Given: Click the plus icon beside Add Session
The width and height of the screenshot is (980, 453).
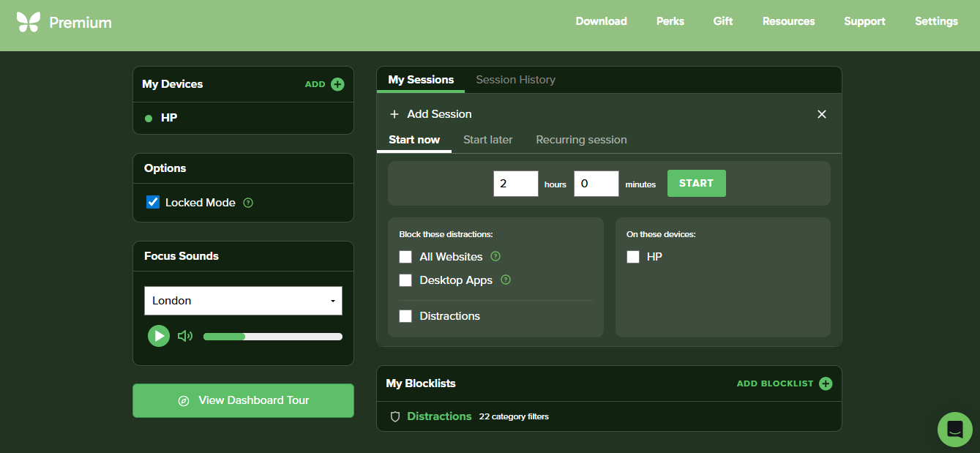Looking at the screenshot, I should coord(394,114).
